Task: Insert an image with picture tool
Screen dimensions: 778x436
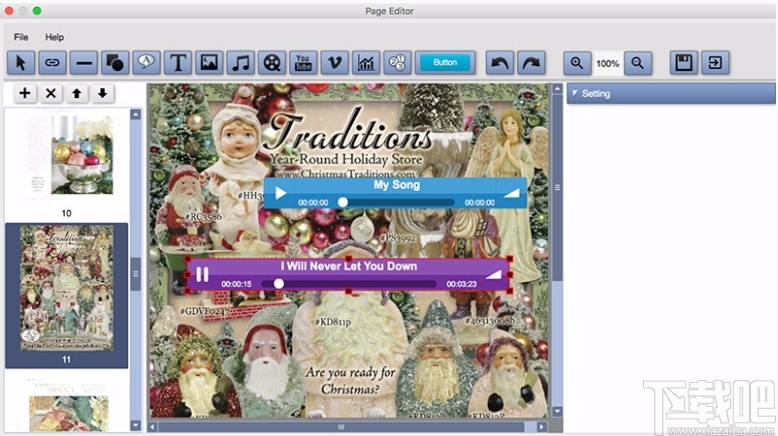Action: click(209, 63)
